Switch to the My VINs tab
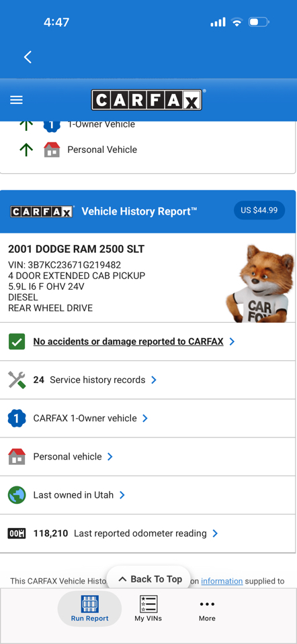This screenshot has width=297, height=644. click(148, 608)
